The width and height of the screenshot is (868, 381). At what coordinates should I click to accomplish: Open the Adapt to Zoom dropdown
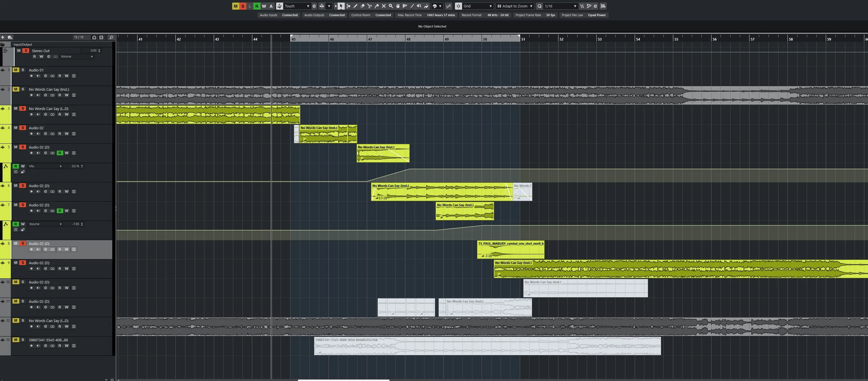[x=515, y=6]
